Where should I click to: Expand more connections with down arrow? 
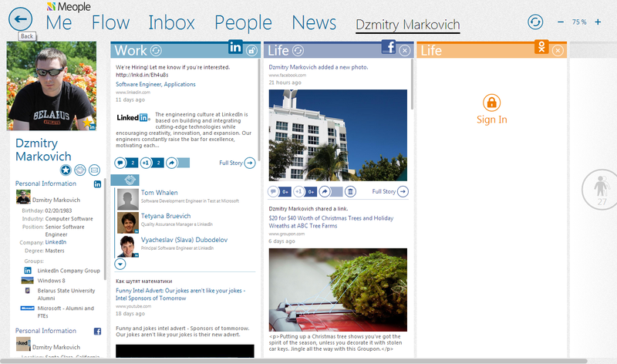120,264
